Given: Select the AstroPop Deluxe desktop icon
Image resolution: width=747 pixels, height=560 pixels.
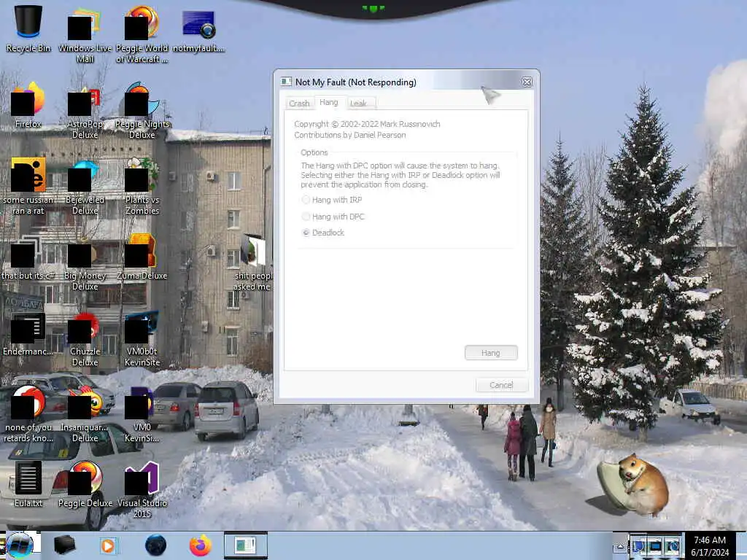Looking at the screenshot, I should (85, 111).
